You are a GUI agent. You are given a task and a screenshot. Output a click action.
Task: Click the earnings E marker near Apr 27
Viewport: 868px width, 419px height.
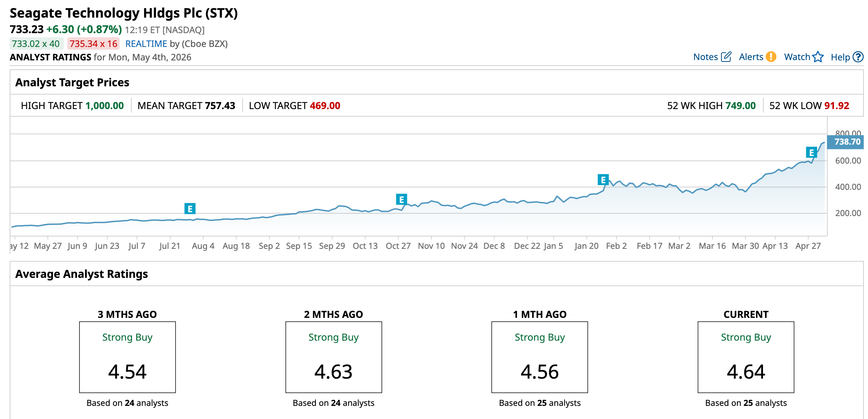812,152
